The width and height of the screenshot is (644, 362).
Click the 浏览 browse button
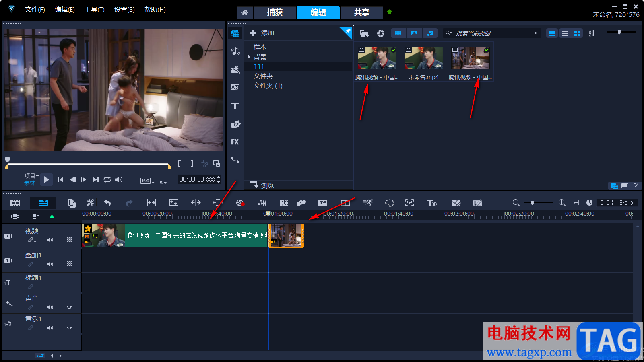click(262, 185)
